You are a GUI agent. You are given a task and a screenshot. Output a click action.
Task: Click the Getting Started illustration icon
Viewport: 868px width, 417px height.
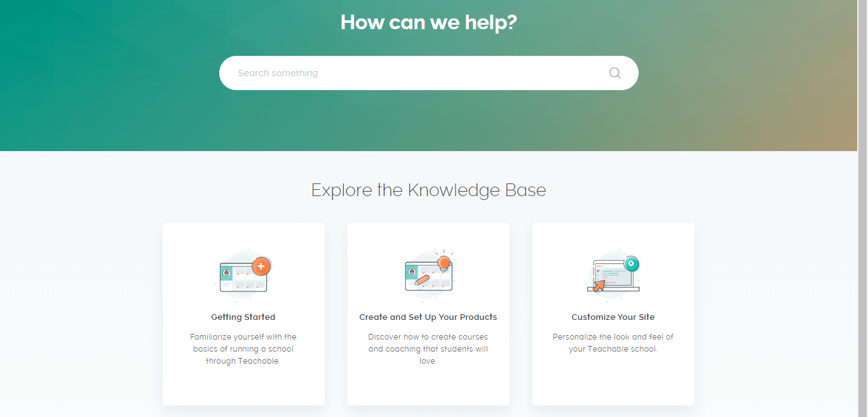[x=244, y=275]
